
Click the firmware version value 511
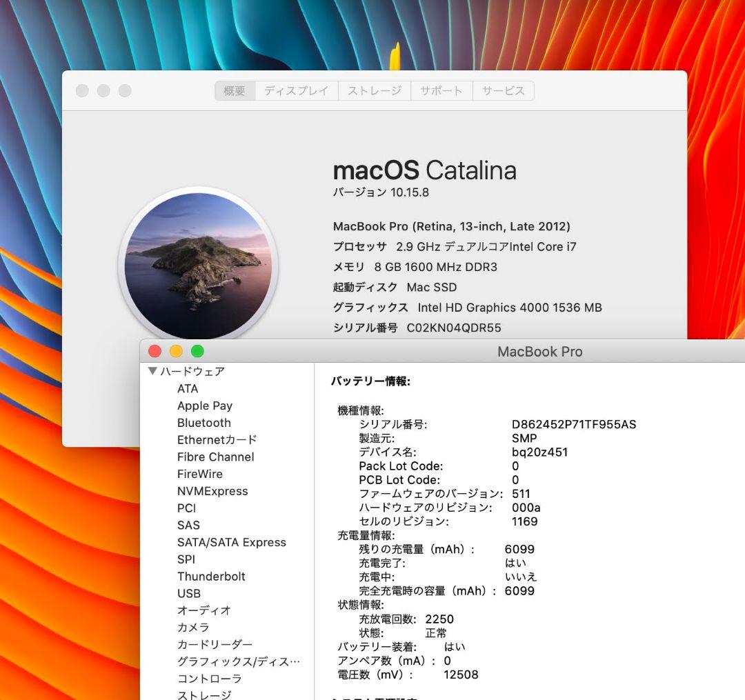tap(521, 493)
